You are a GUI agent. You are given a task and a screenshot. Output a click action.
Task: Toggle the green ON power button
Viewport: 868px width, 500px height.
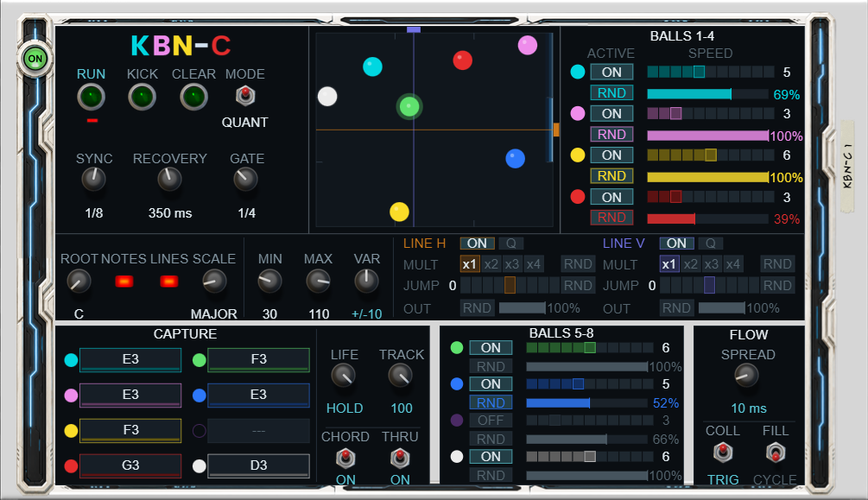[35, 59]
